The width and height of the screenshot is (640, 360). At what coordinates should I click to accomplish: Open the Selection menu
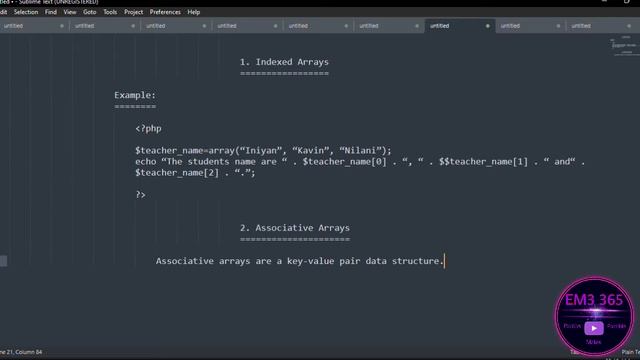(x=26, y=12)
